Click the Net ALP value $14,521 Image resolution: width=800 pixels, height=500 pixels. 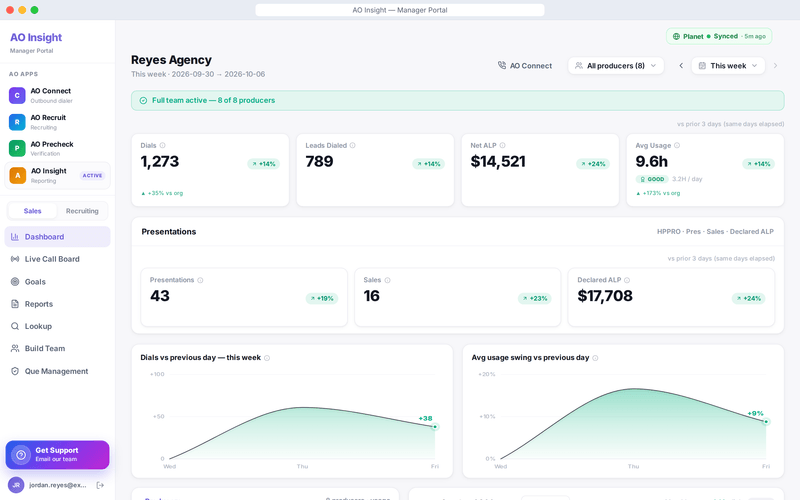498,162
